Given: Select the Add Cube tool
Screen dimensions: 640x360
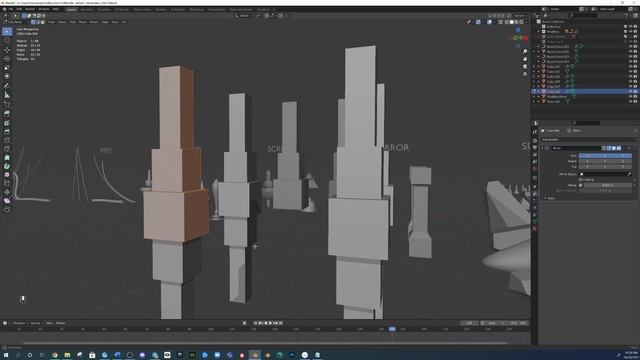Looking at the screenshot, I should [x=7, y=104].
